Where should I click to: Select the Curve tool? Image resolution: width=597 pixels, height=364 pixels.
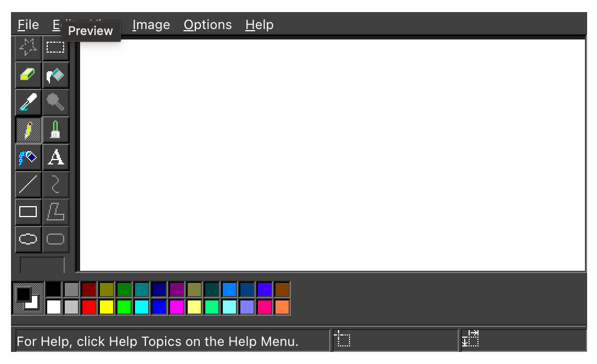click(x=55, y=184)
